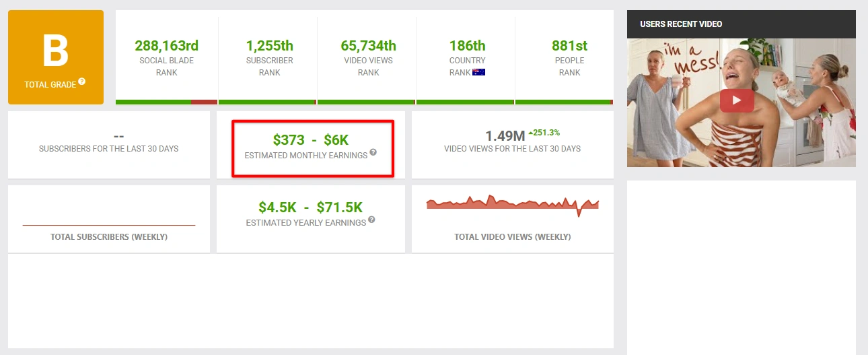The height and width of the screenshot is (355, 868).
Task: Play the user's recent video
Action: 737,100
